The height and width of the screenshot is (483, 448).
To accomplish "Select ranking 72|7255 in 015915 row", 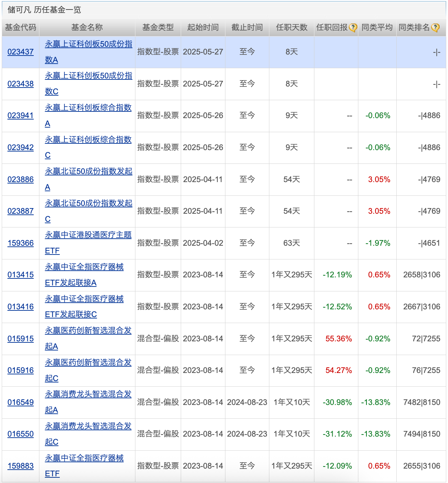I will tap(426, 339).
